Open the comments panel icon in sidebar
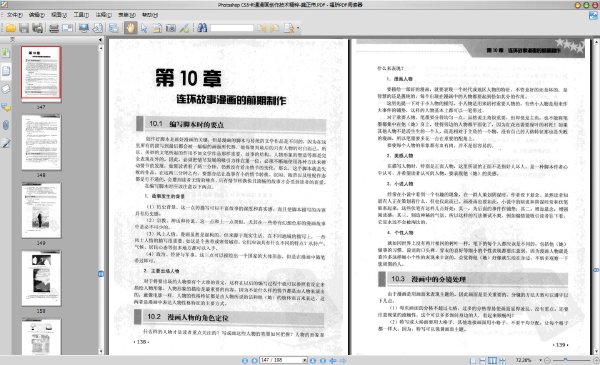This screenshot has height=365, width=600. tap(6, 107)
